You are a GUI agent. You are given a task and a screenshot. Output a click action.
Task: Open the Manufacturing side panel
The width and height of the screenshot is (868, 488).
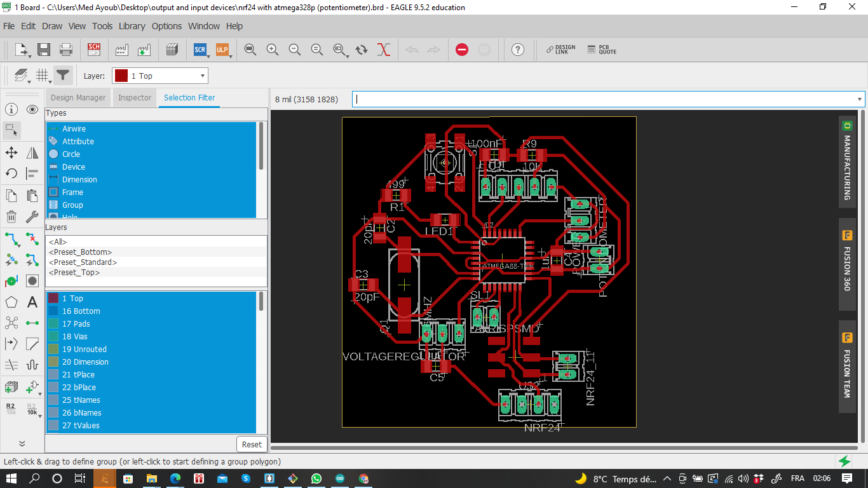click(847, 160)
